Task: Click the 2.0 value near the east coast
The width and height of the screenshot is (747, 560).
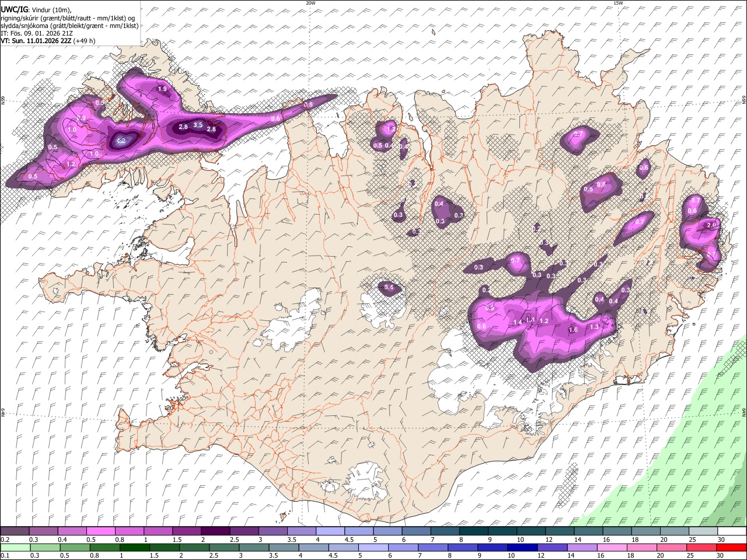Action: point(711,225)
